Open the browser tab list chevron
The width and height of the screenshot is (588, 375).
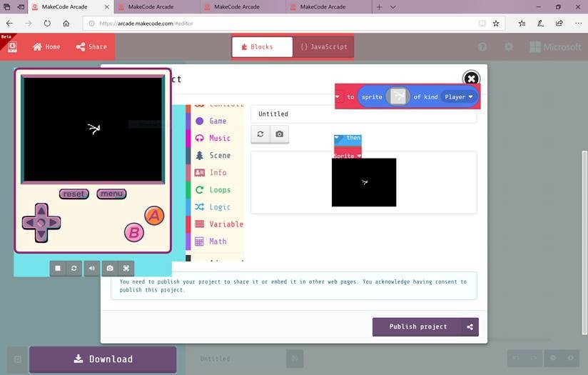393,6
